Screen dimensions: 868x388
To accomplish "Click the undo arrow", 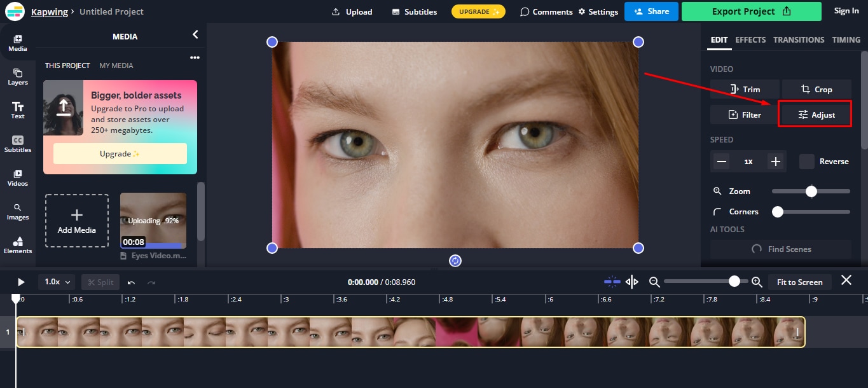I will coord(131,282).
